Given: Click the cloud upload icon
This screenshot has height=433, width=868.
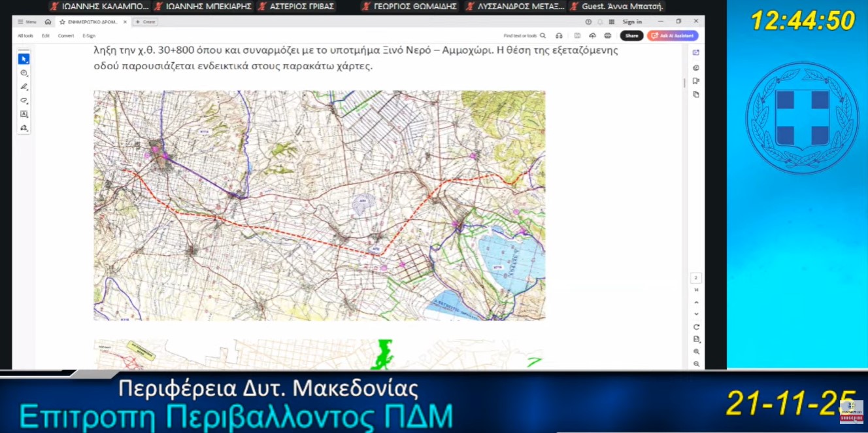Looking at the screenshot, I should pos(592,35).
